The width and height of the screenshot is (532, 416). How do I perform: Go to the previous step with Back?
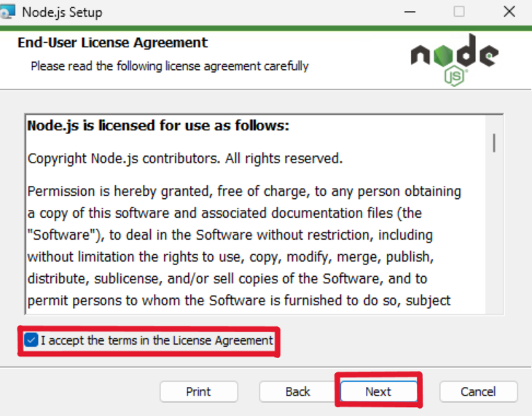pos(297,392)
